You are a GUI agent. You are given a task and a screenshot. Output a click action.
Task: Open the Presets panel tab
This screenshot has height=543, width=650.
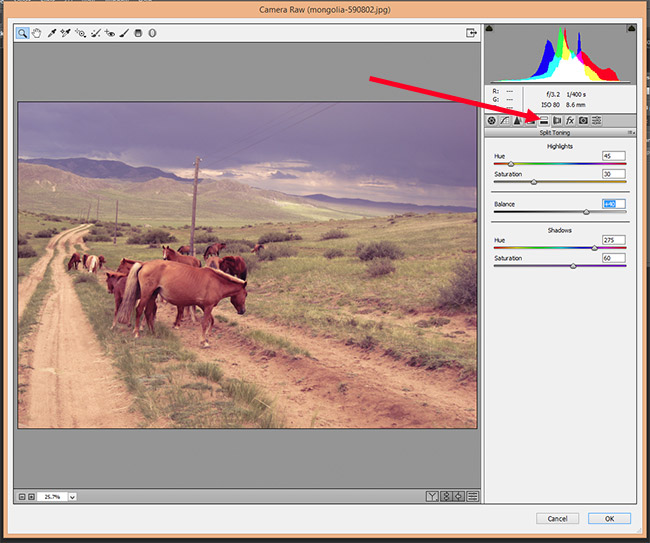597,121
